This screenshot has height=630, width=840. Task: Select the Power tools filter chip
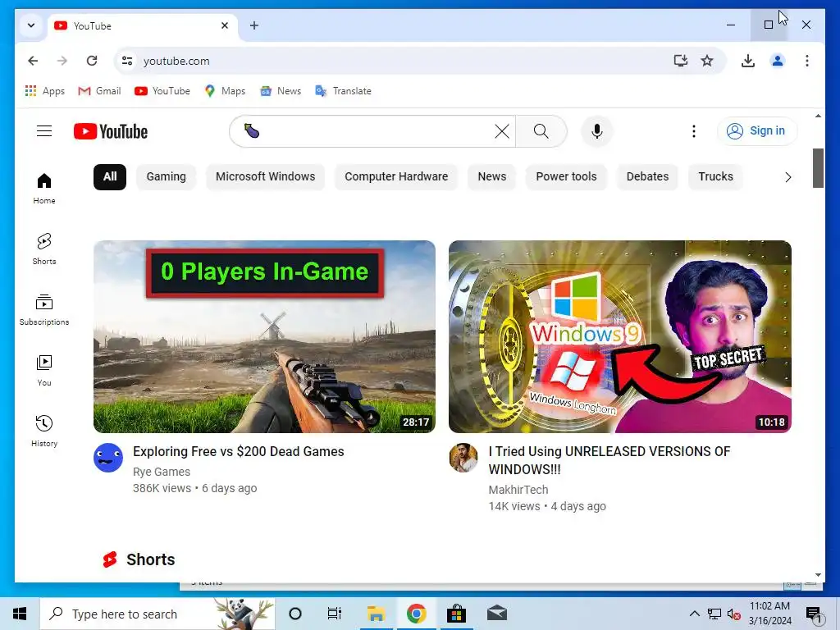566,177
